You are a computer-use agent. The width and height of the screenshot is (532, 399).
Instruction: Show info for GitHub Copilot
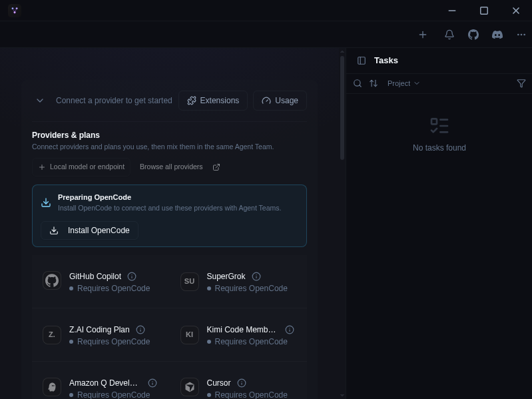(132, 276)
